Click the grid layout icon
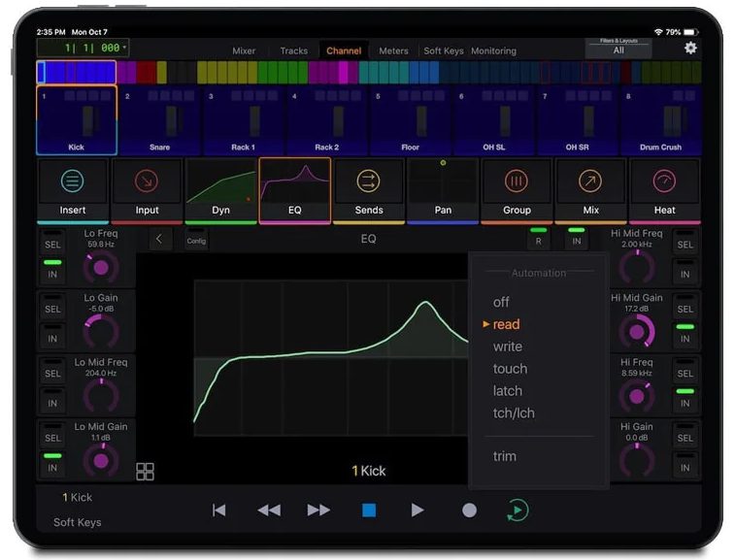Screen dimensions: 735x560 click(x=146, y=472)
